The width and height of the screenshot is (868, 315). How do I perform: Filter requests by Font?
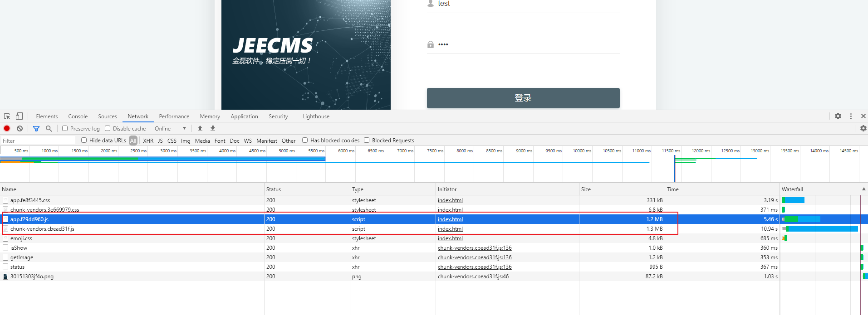(x=220, y=141)
